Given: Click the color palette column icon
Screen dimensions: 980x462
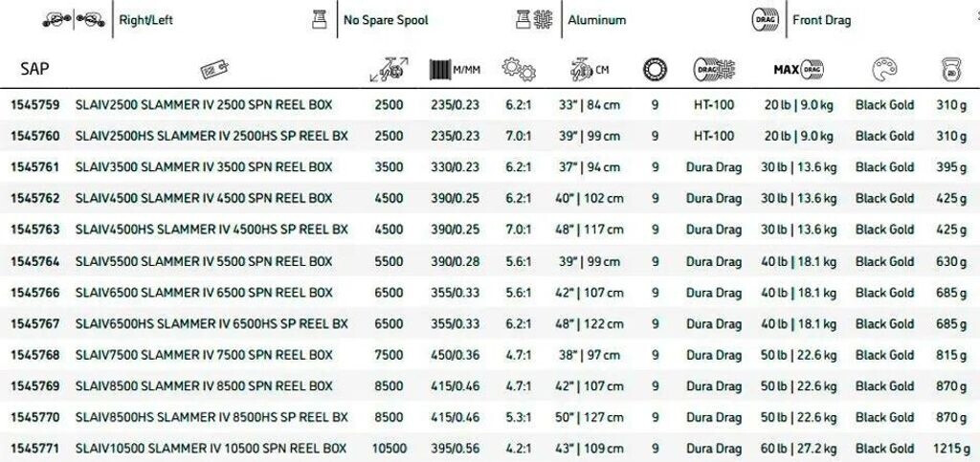Looking at the screenshot, I should [884, 69].
